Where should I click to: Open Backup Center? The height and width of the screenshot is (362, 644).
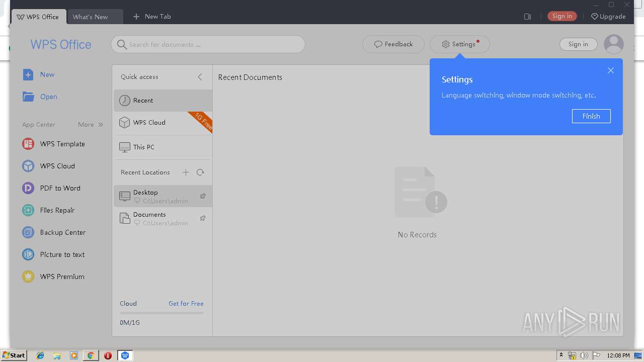click(x=54, y=232)
